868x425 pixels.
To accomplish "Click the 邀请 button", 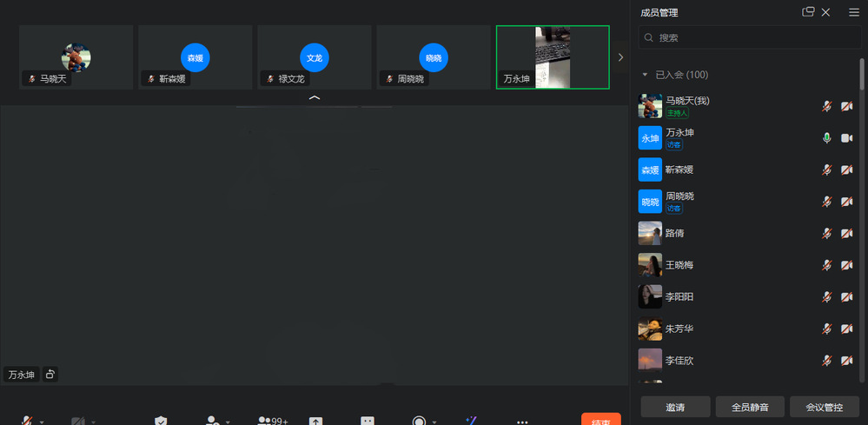I will [x=674, y=407].
